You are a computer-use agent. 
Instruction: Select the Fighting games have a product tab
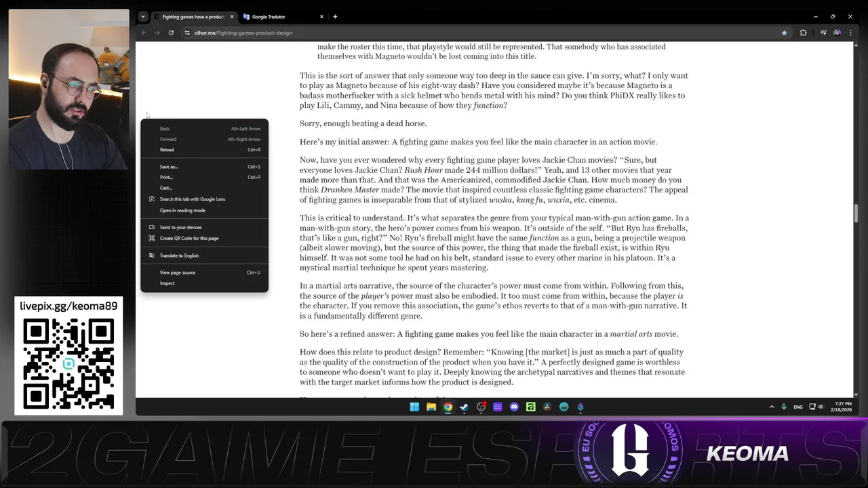pos(194,16)
